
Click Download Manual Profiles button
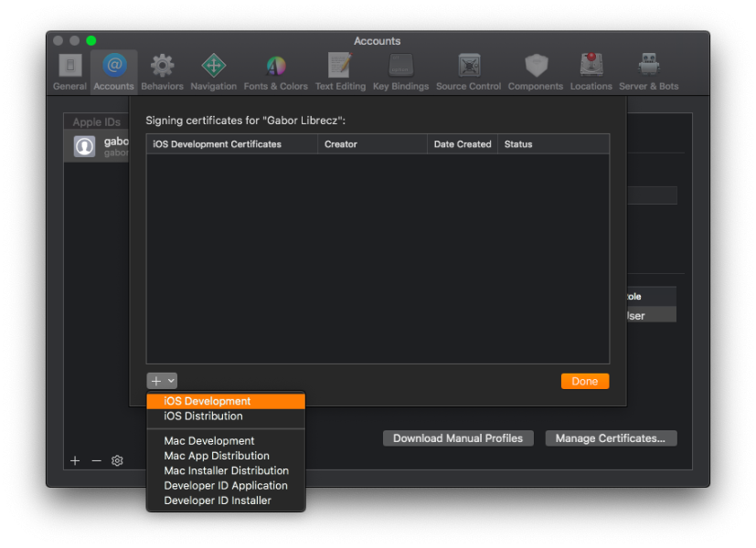[x=458, y=438]
